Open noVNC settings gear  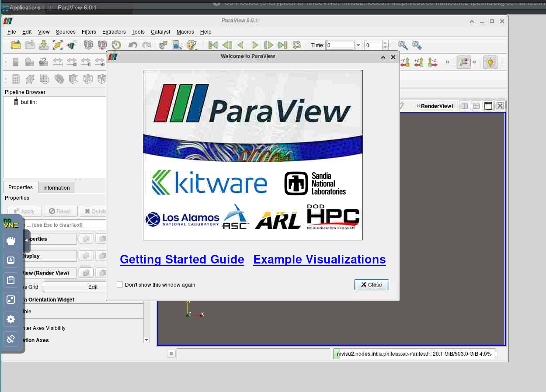coord(11,319)
